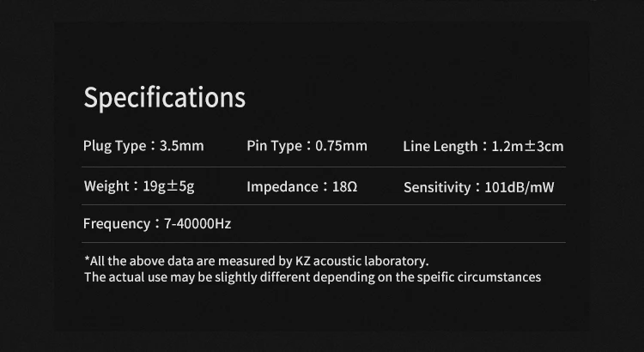Click the '101dB/mW' value
644x352 pixels.
point(519,188)
